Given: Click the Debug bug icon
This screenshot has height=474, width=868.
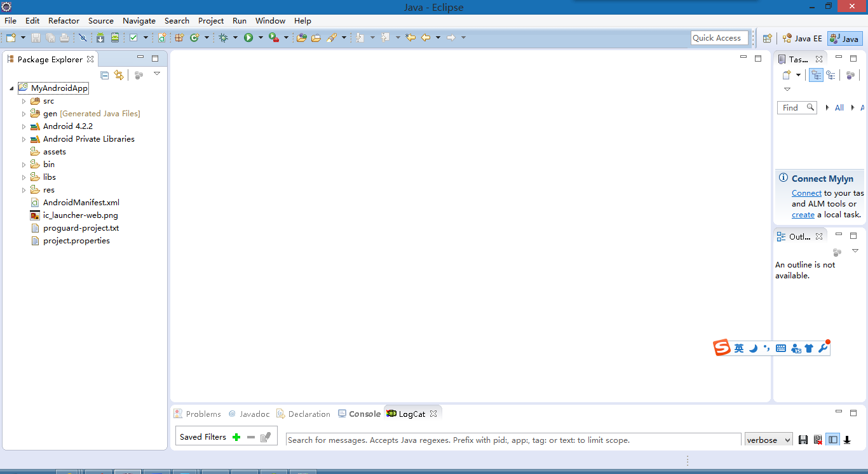Looking at the screenshot, I should 223,38.
